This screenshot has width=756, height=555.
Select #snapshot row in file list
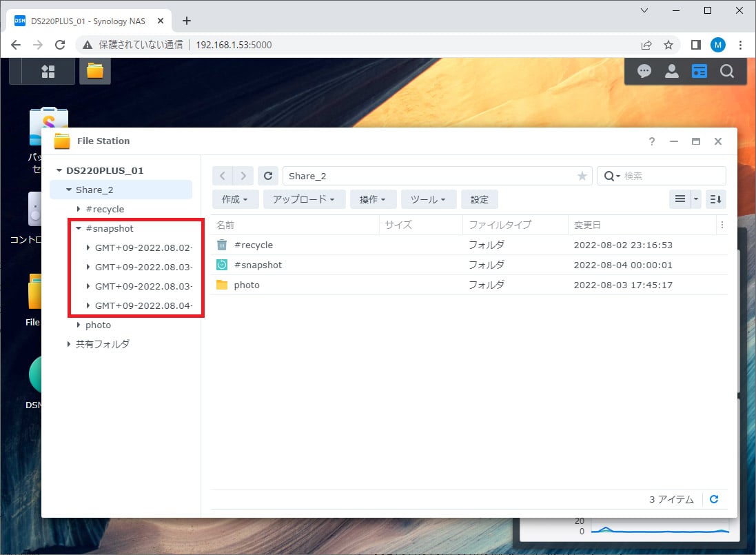(469, 265)
